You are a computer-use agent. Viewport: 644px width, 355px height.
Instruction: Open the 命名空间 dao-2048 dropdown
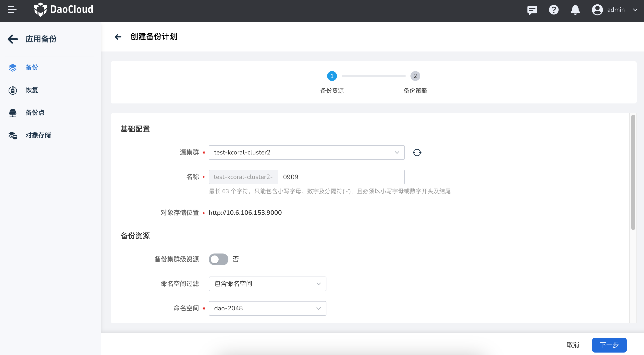click(x=267, y=308)
